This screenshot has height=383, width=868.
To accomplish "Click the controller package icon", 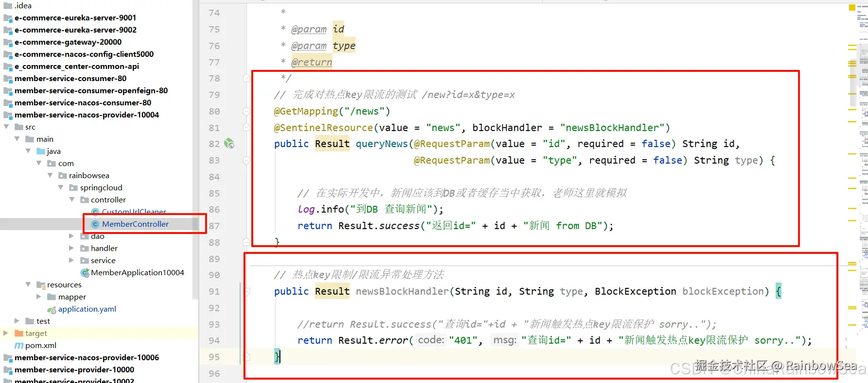I will (85, 200).
